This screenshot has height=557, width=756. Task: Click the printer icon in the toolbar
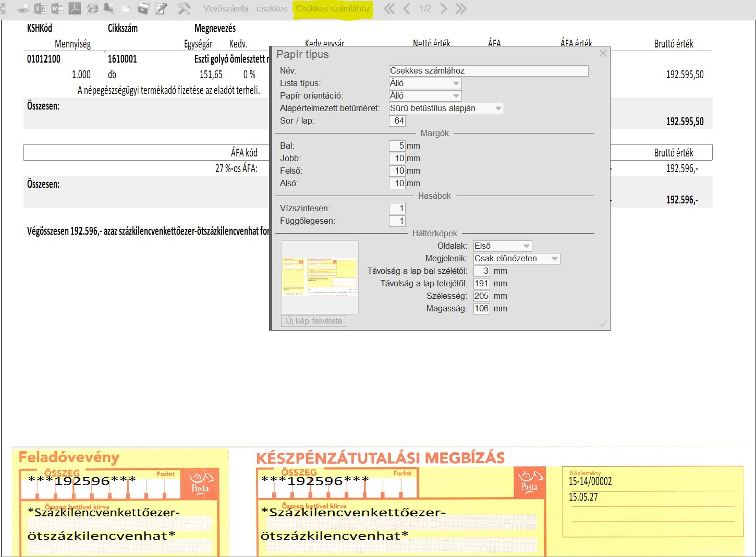point(23,9)
